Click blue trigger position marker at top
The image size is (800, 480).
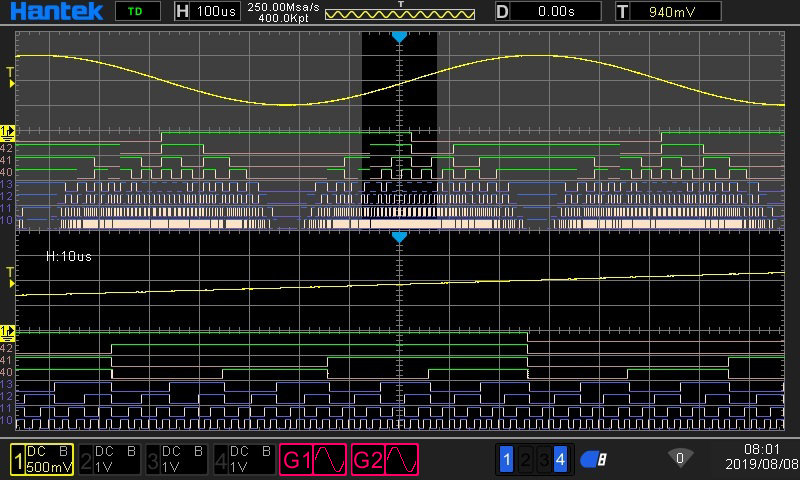[399, 36]
